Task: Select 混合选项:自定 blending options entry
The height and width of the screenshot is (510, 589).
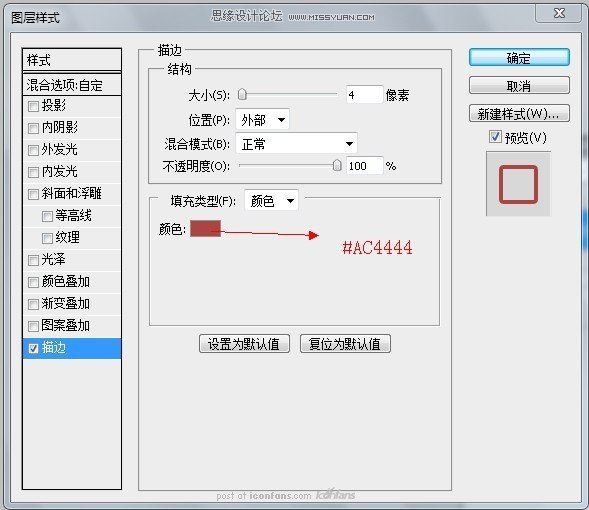Action: pos(72,85)
